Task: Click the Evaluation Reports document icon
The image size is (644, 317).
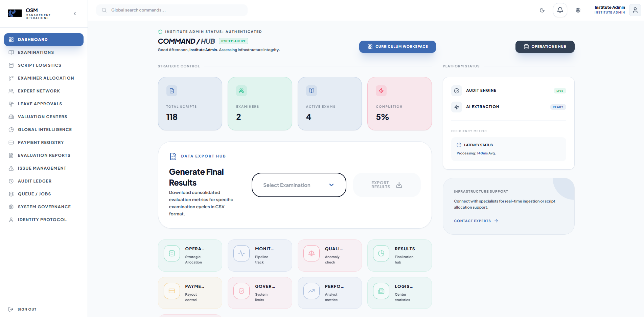Action: coord(11,155)
